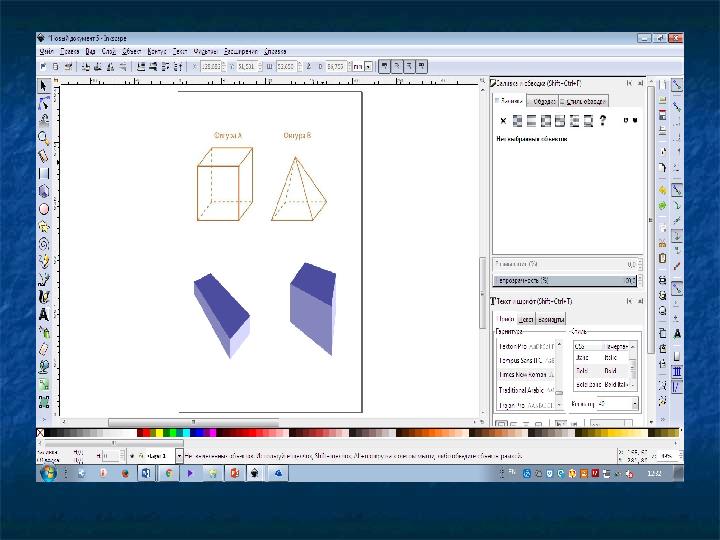The width and height of the screenshot is (720, 540).
Task: Select the Spiral tool
Action: (x=44, y=244)
